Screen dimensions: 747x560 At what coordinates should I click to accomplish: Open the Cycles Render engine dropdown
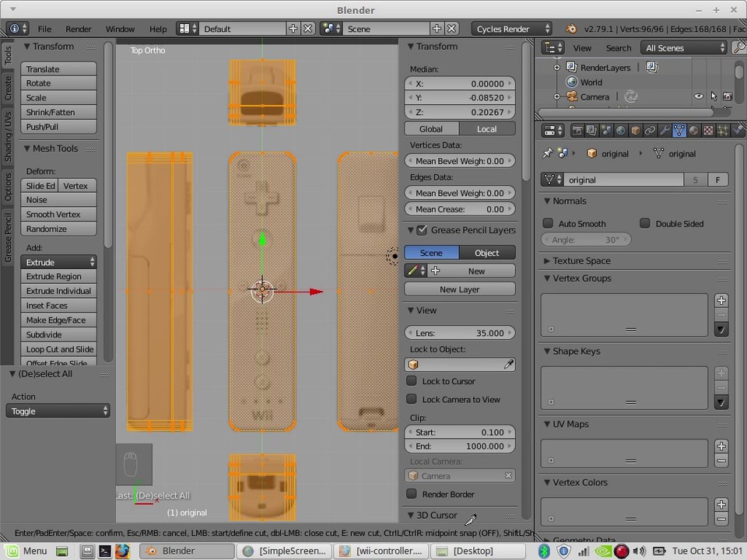click(x=512, y=29)
